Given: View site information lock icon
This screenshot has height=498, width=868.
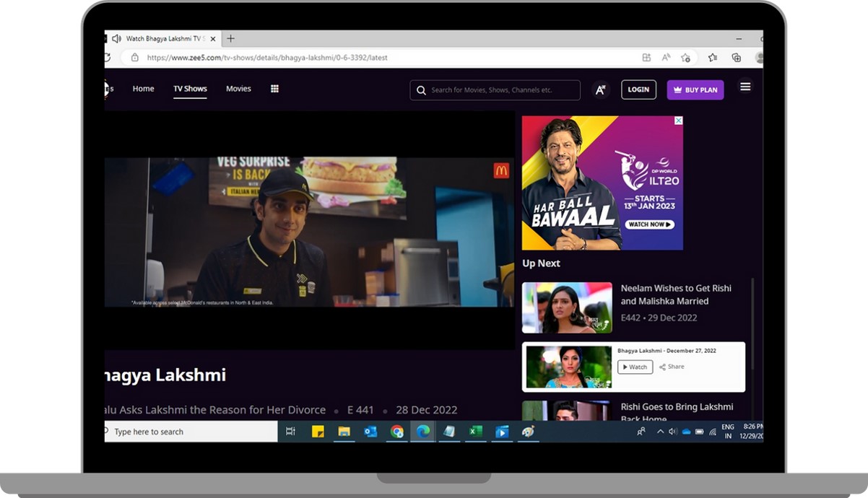Looking at the screenshot, I should click(134, 58).
